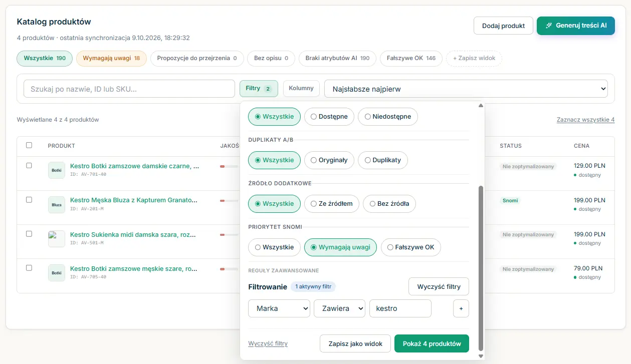Select Fałszywe OK under Priorytet Snomi

pyautogui.click(x=411, y=247)
